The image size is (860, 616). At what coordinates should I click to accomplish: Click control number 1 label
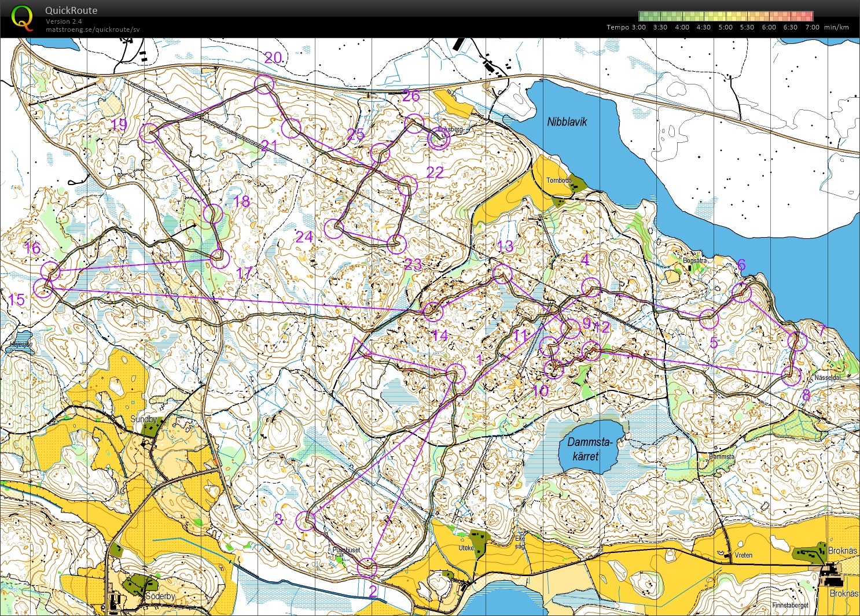pyautogui.click(x=479, y=360)
